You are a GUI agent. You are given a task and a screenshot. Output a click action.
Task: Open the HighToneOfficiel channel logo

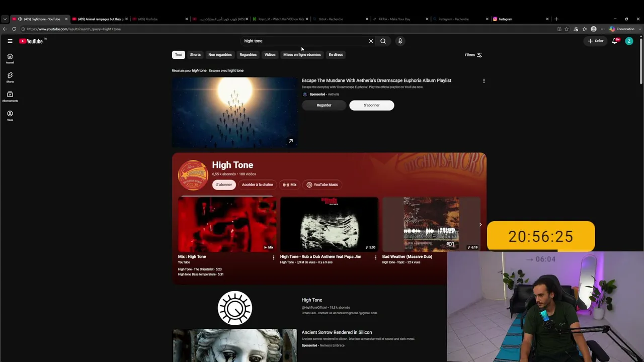[x=235, y=308]
